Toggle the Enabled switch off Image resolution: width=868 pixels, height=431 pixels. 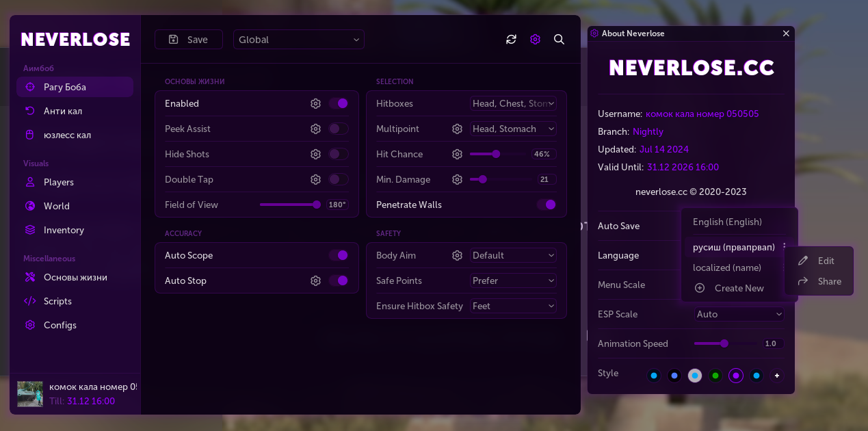[x=339, y=103]
